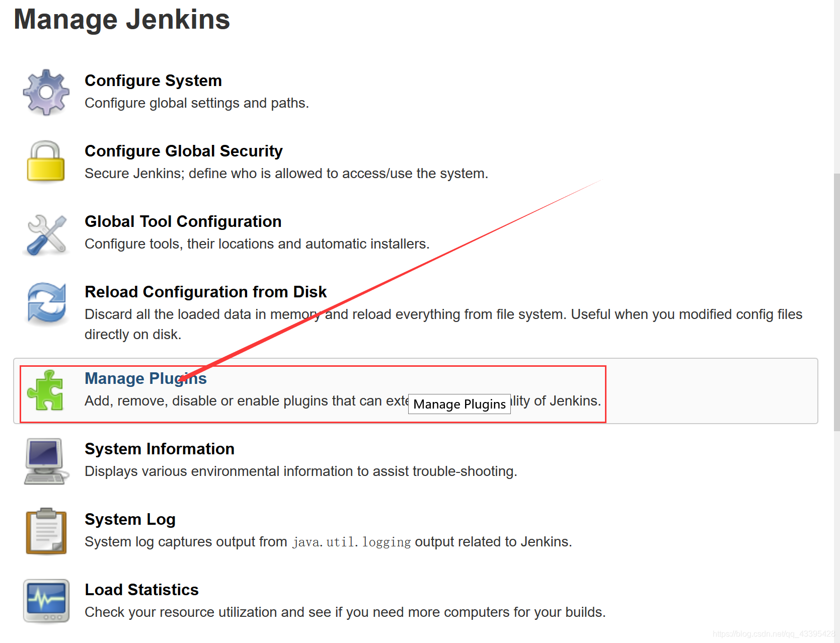Click 'Configure tools, their locations' description
The height and width of the screenshot is (643, 840).
(x=257, y=244)
